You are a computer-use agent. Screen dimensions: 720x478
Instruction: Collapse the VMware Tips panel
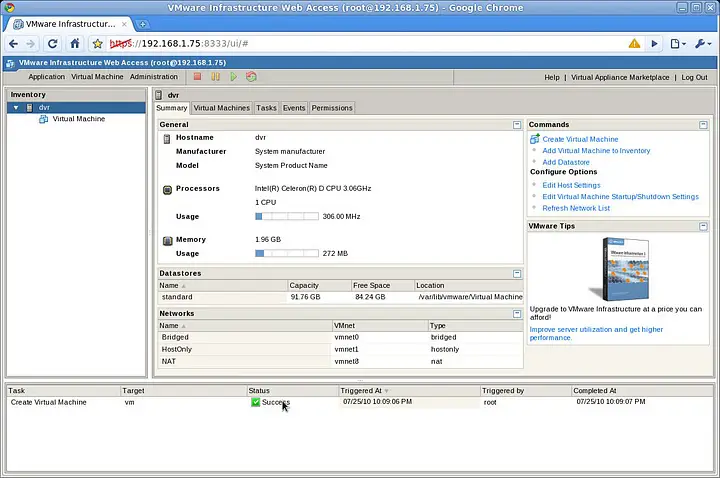click(x=703, y=226)
